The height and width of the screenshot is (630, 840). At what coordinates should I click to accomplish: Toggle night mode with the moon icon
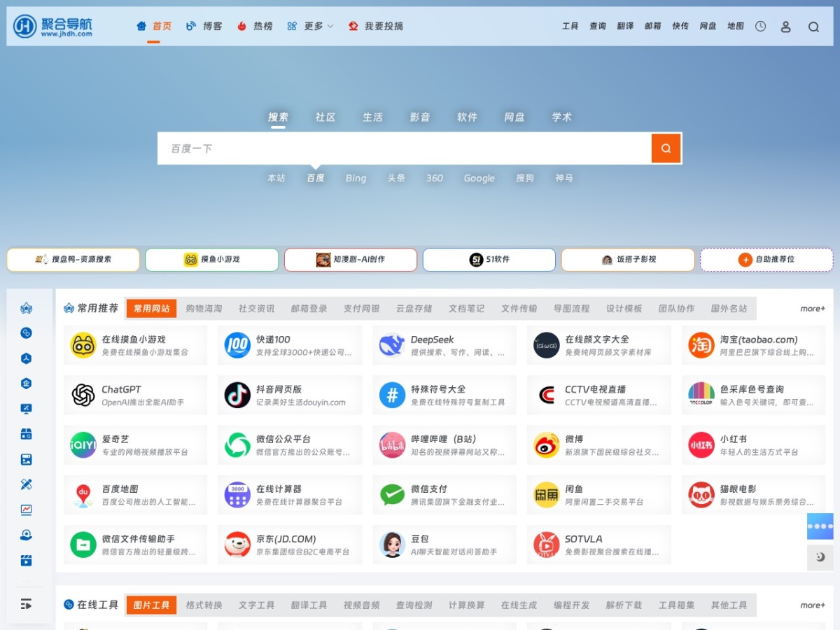820,557
